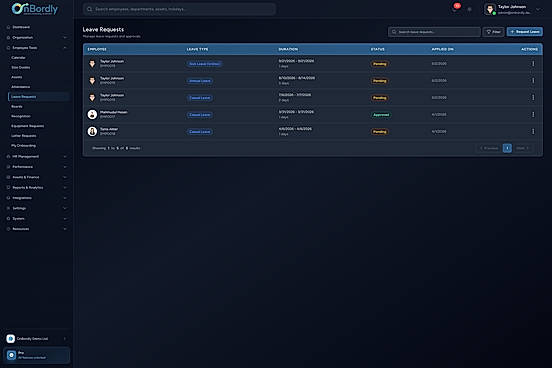Click the Previous pagination button
The height and width of the screenshot is (368, 552).
tap(489, 148)
